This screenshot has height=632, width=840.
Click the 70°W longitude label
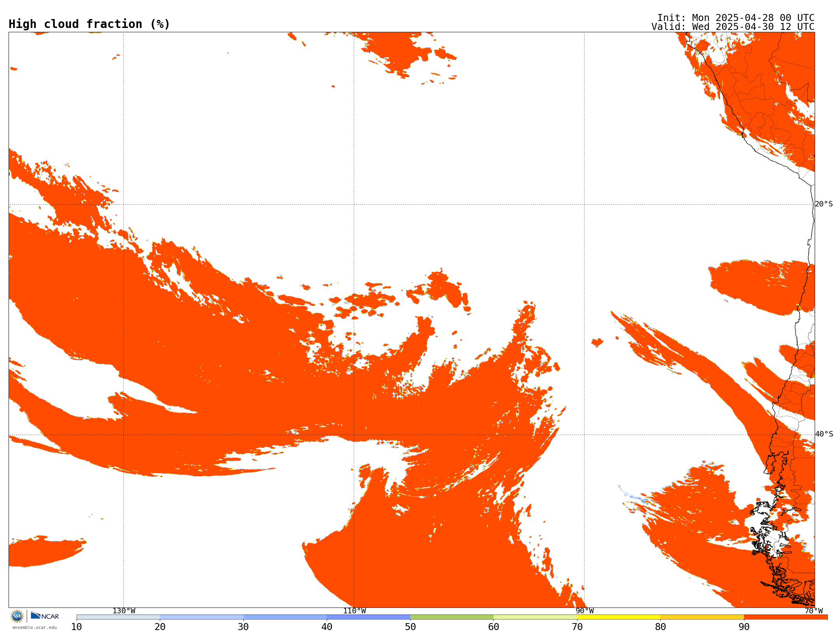tap(814, 611)
